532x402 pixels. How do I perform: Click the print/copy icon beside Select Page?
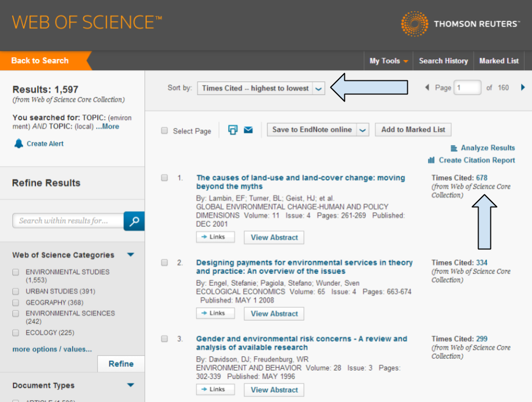click(x=233, y=130)
